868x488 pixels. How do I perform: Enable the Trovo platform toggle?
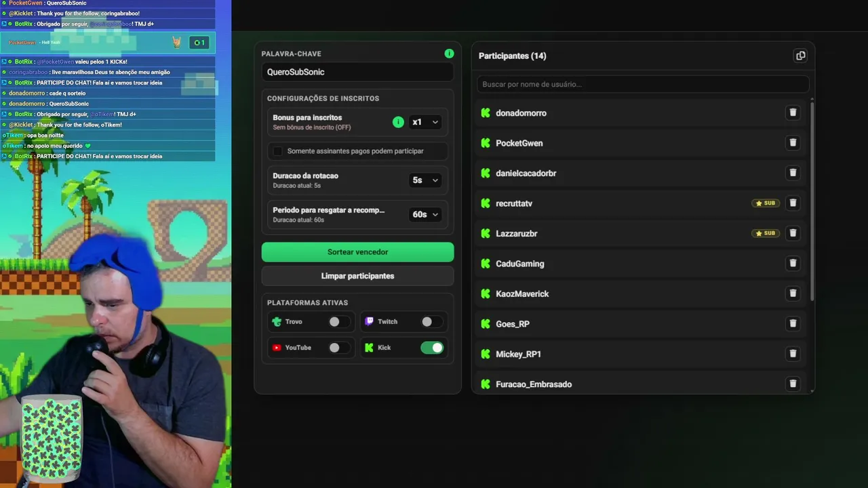pyautogui.click(x=339, y=322)
